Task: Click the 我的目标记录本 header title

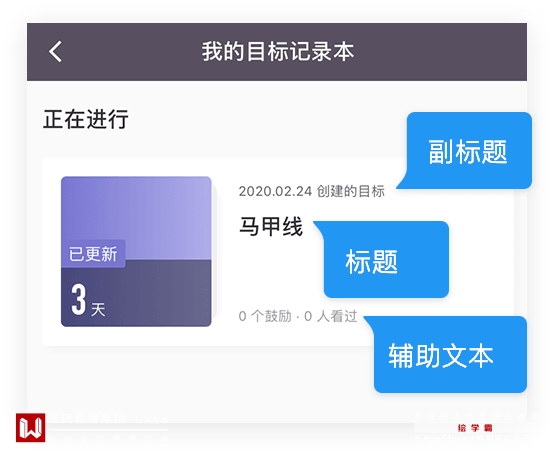Action: 278,52
